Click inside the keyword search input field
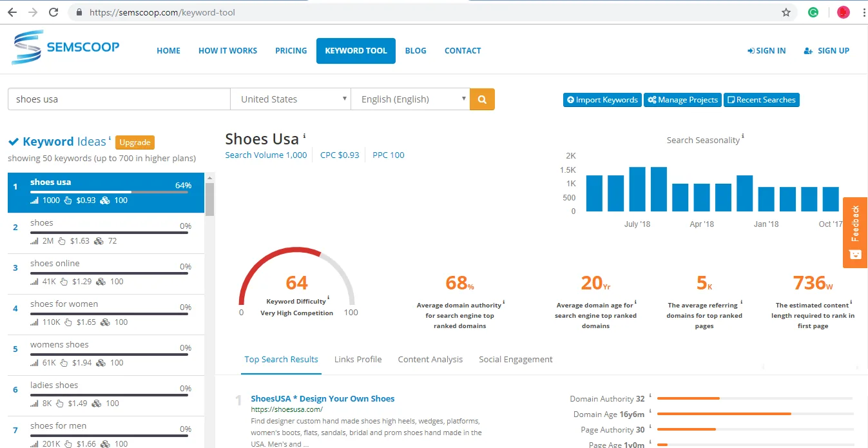868x448 pixels. 119,99
